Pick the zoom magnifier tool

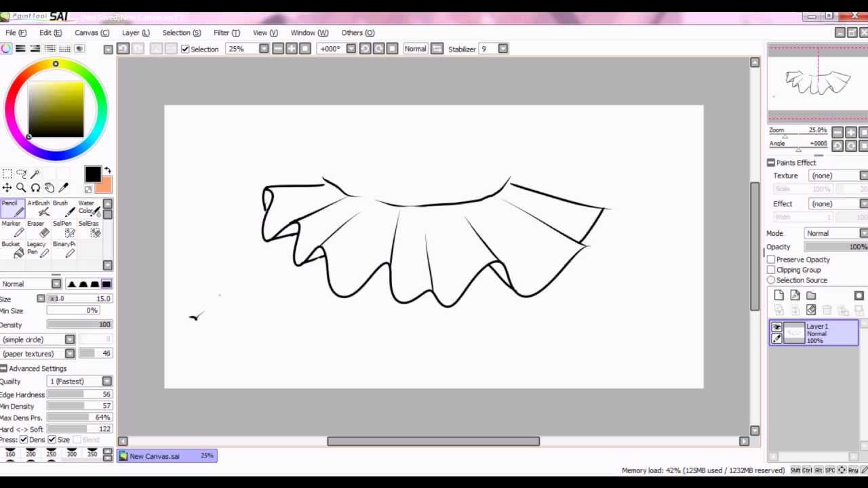(x=21, y=188)
